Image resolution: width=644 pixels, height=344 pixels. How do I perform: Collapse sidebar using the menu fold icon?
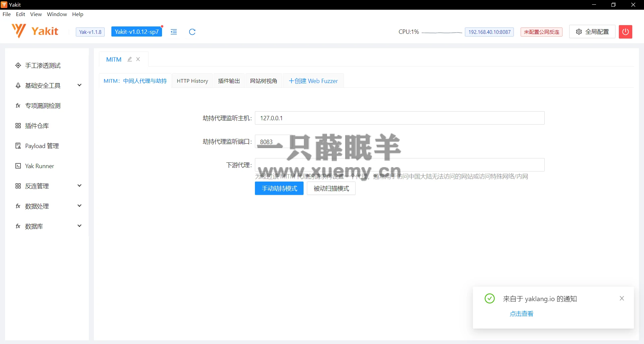174,32
